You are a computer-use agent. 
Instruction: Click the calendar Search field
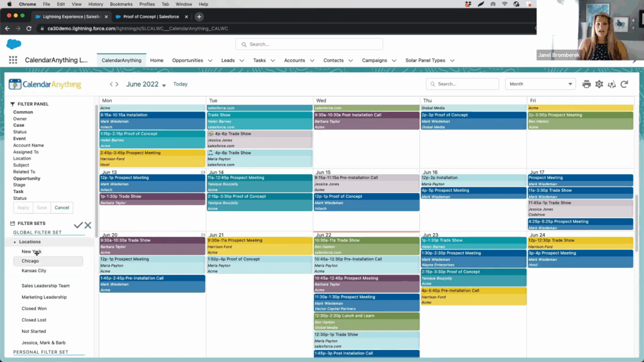[462, 84]
